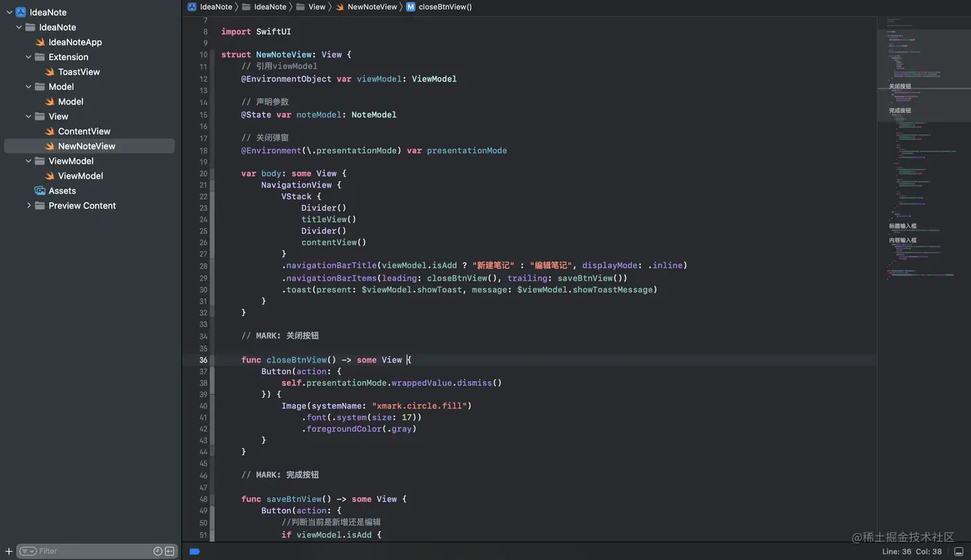Click the blue breakpoint tag icon
Image resolution: width=971 pixels, height=560 pixels.
pos(195,552)
